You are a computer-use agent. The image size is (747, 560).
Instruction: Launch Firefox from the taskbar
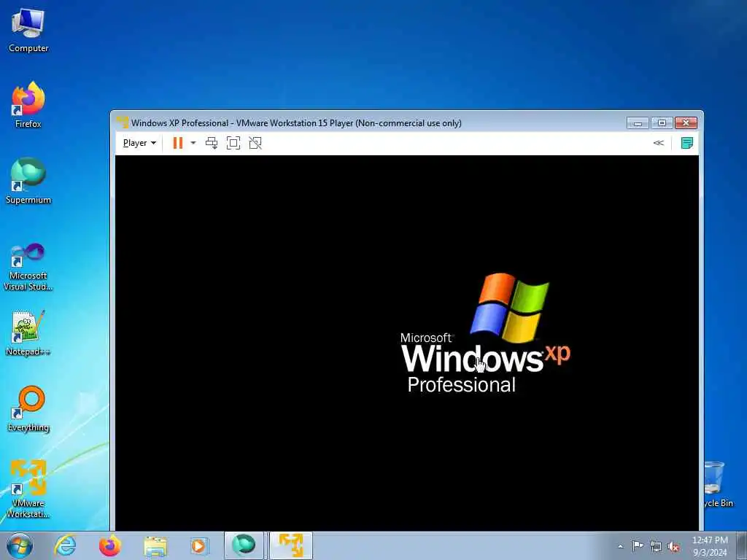[x=110, y=545]
